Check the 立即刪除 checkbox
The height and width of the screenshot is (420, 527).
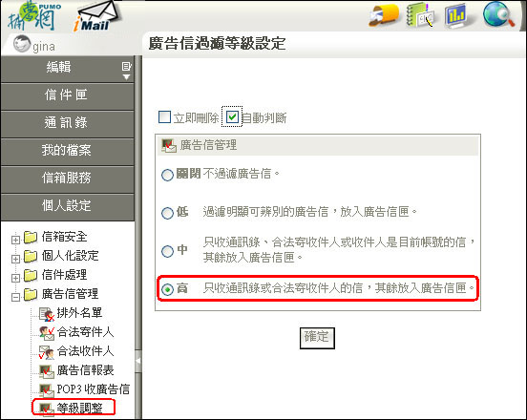(x=164, y=116)
